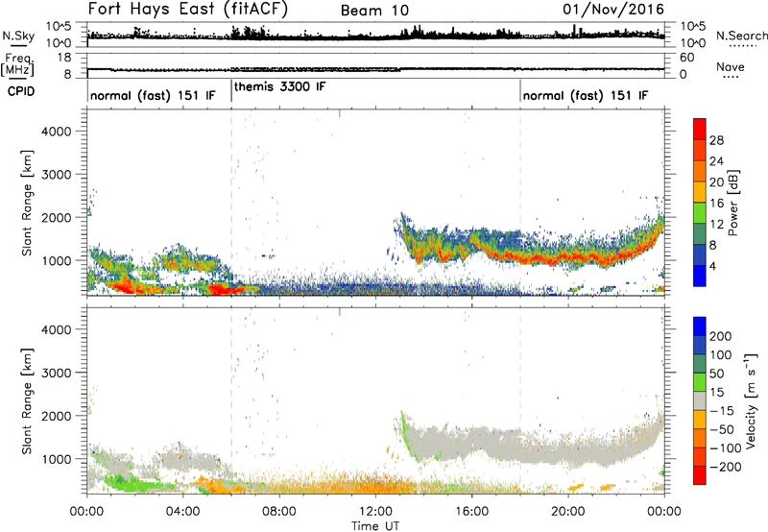Viewport: 768px width, 532px height.
Task: Click the 'Time UT' axis title
Action: pyautogui.click(x=375, y=525)
